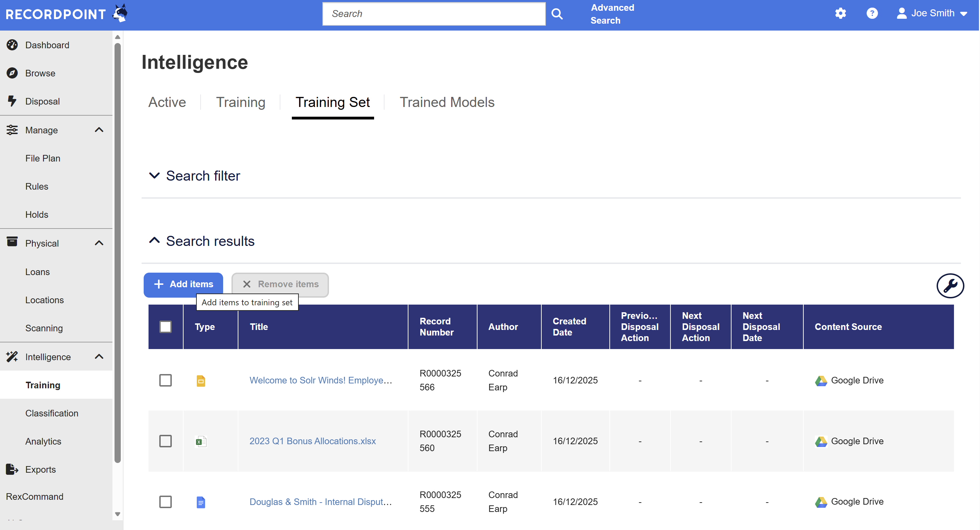Open 2023 Q1 Bonus Allocations.xlsx link
Screen dimensions: 980x530
pos(312,441)
